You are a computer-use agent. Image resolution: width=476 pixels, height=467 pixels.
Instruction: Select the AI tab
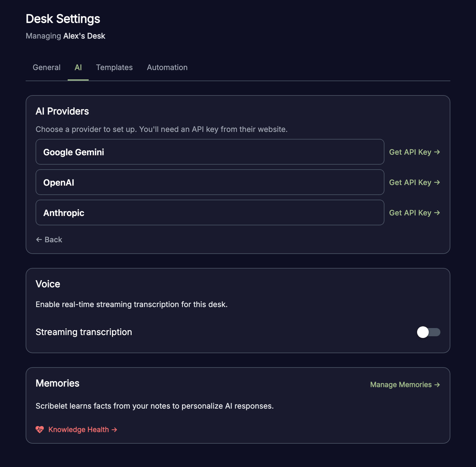(x=78, y=67)
